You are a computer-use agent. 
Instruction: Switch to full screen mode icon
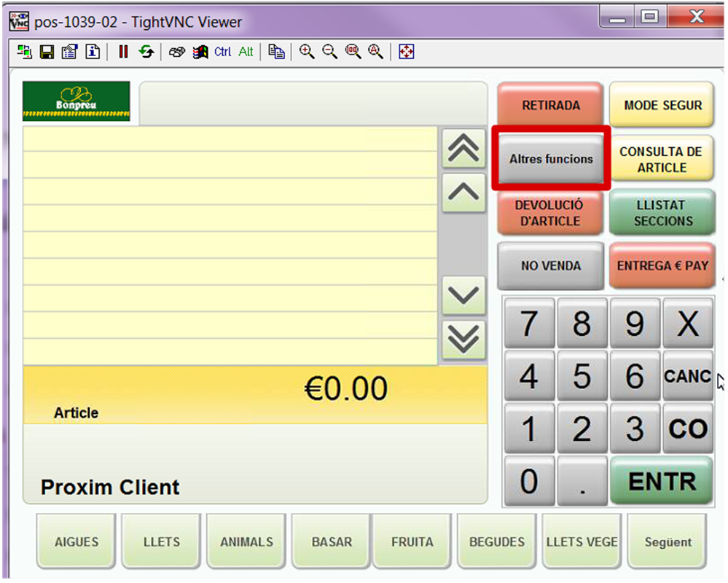[x=406, y=52]
